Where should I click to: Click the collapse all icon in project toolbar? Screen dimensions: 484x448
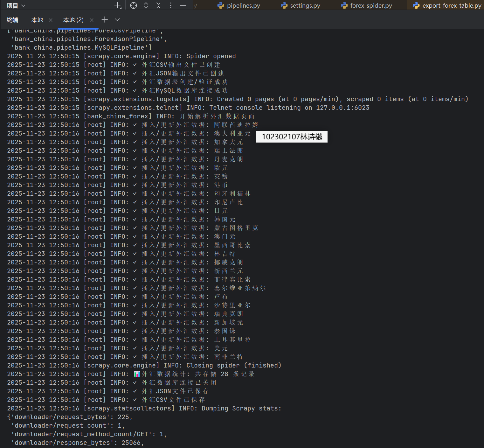point(158,5)
